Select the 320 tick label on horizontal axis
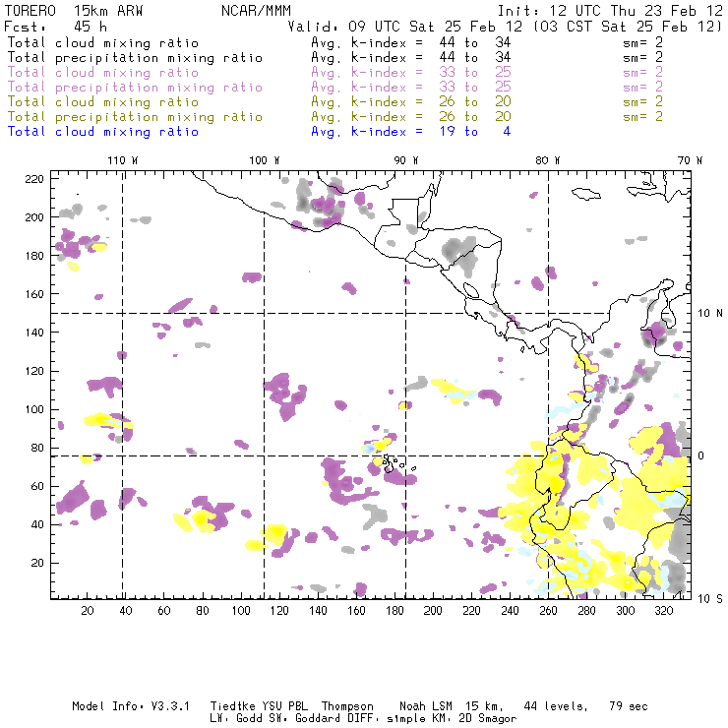This screenshot has height=728, width=728. (x=664, y=611)
